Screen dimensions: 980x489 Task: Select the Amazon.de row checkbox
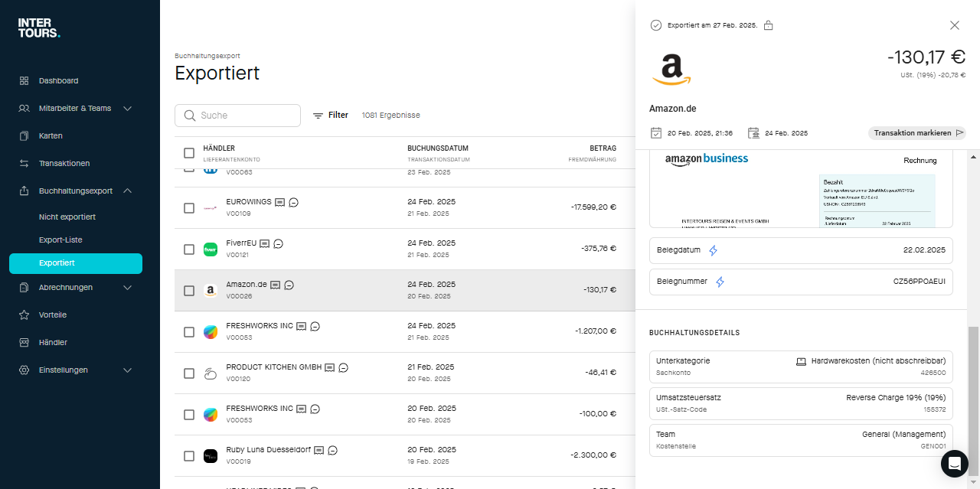[189, 291]
